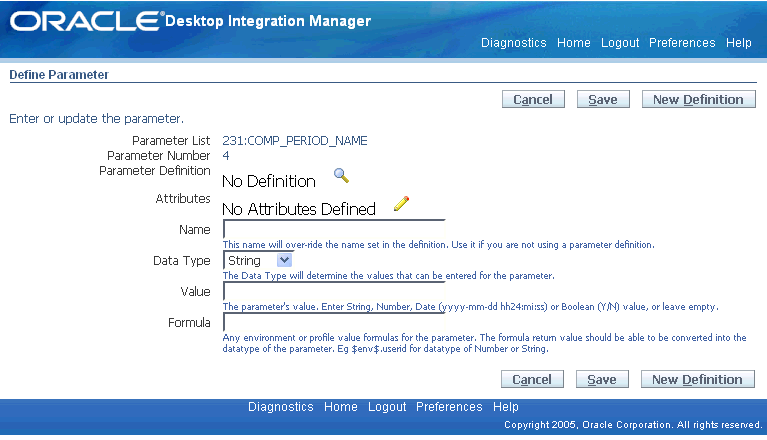
Task: Click the top Save button
Action: (603, 99)
